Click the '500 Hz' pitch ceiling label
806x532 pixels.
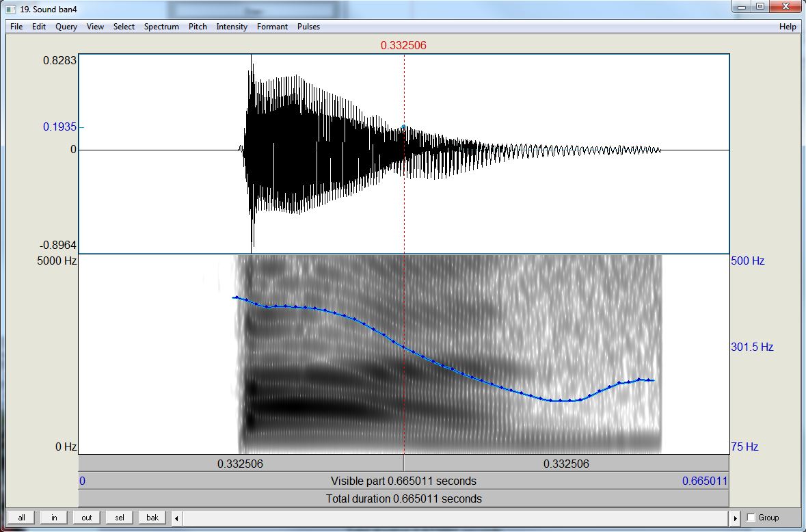pyautogui.click(x=748, y=261)
